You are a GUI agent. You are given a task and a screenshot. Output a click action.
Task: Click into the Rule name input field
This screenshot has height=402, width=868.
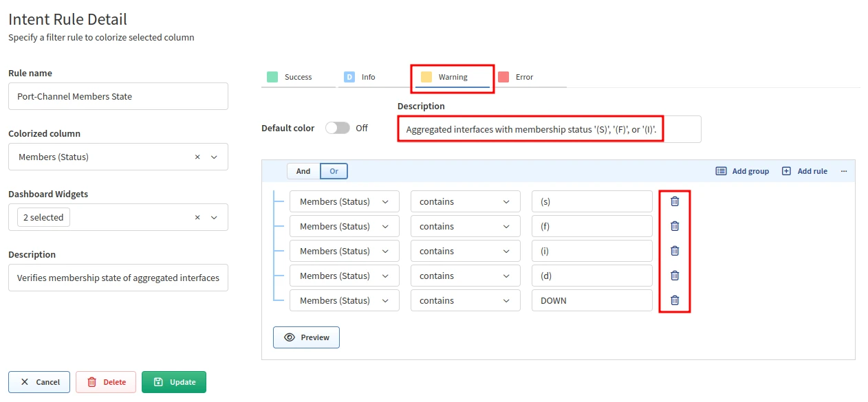118,96
